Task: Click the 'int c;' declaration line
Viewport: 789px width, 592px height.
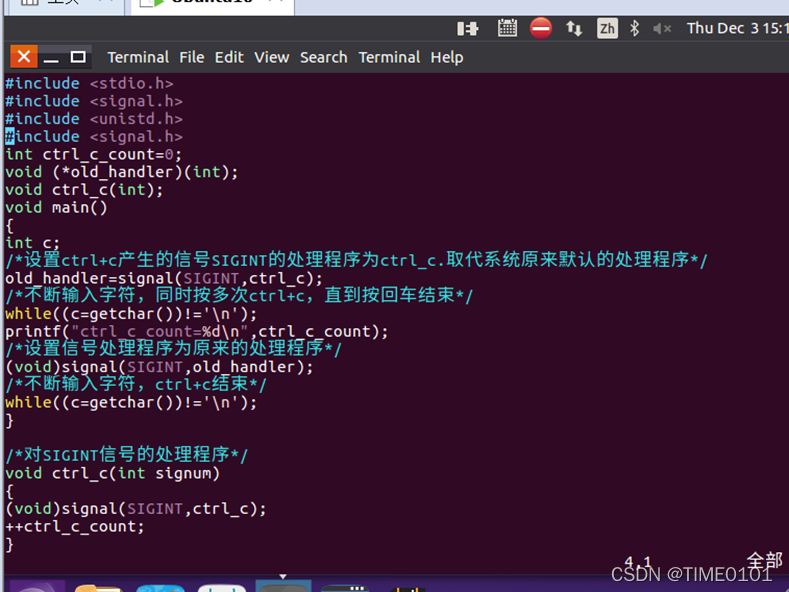Action: pyautogui.click(x=32, y=243)
